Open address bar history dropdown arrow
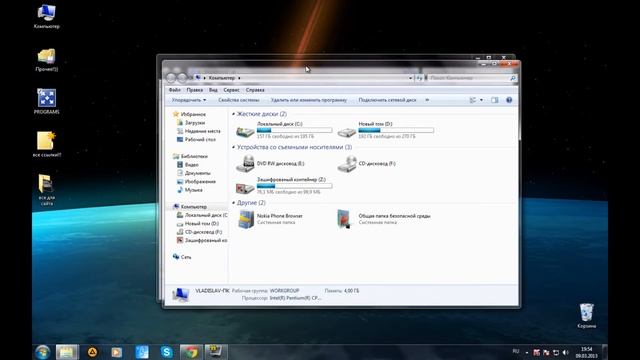The width and height of the screenshot is (640, 360). (410, 78)
